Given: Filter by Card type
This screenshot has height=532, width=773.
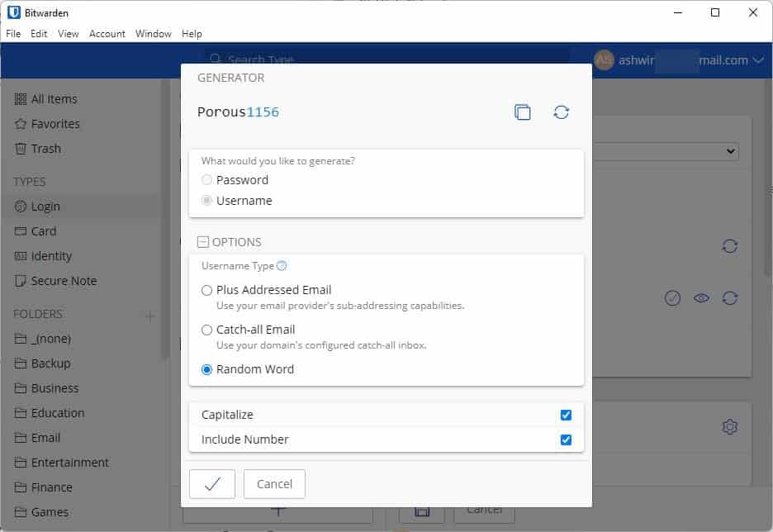Looking at the screenshot, I should click(44, 231).
